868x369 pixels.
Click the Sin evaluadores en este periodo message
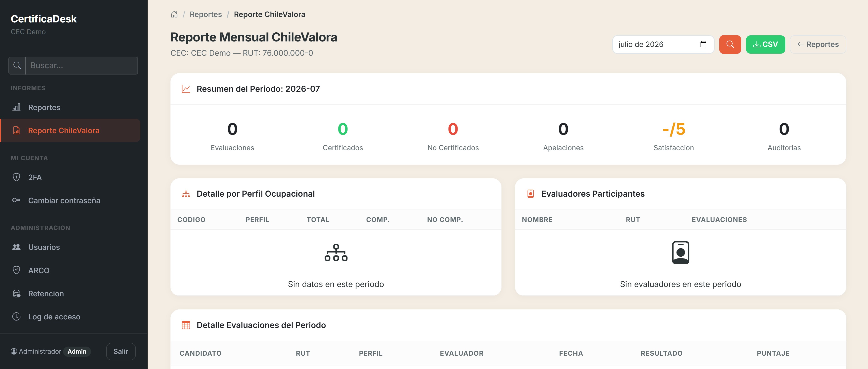pos(680,284)
